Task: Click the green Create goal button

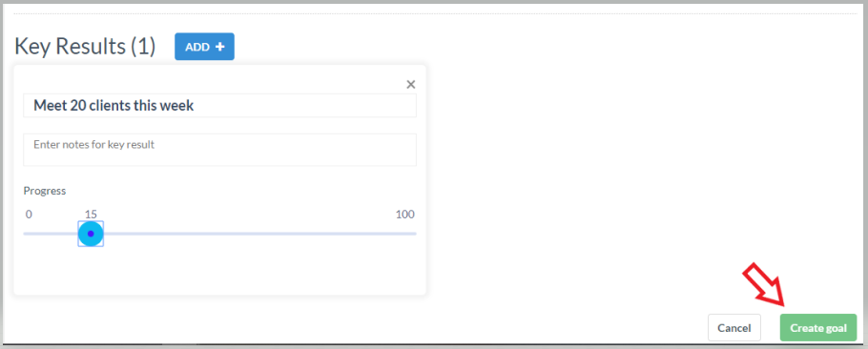Action: point(818,327)
